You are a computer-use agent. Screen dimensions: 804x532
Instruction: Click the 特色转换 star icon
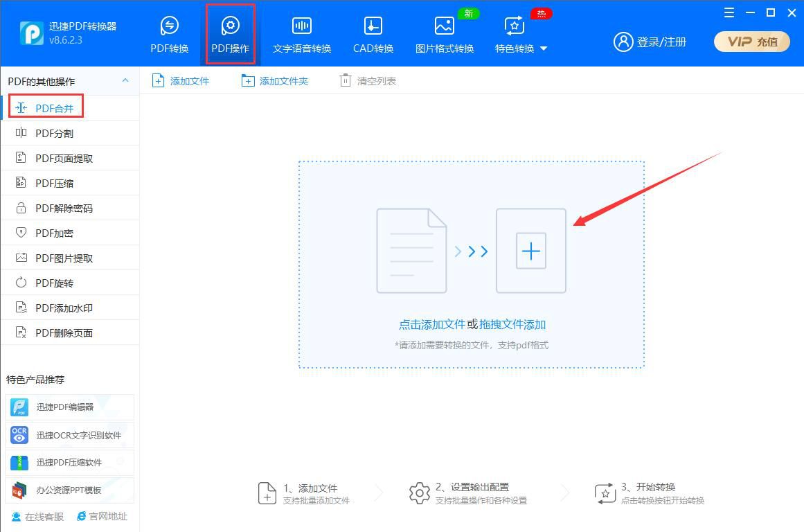tap(515, 26)
